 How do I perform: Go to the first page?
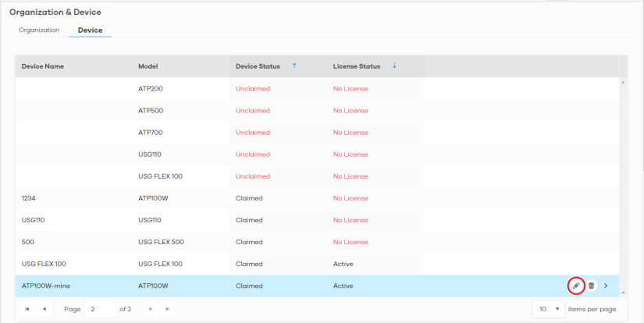pos(29,309)
